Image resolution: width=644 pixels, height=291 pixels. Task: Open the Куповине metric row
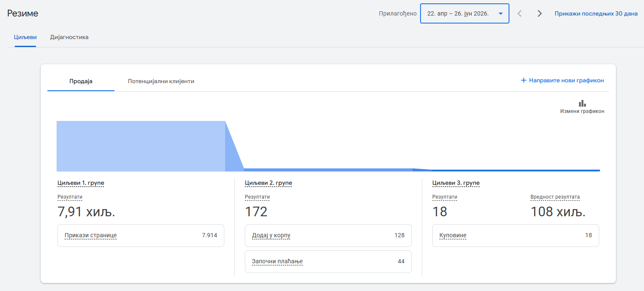[x=516, y=236]
